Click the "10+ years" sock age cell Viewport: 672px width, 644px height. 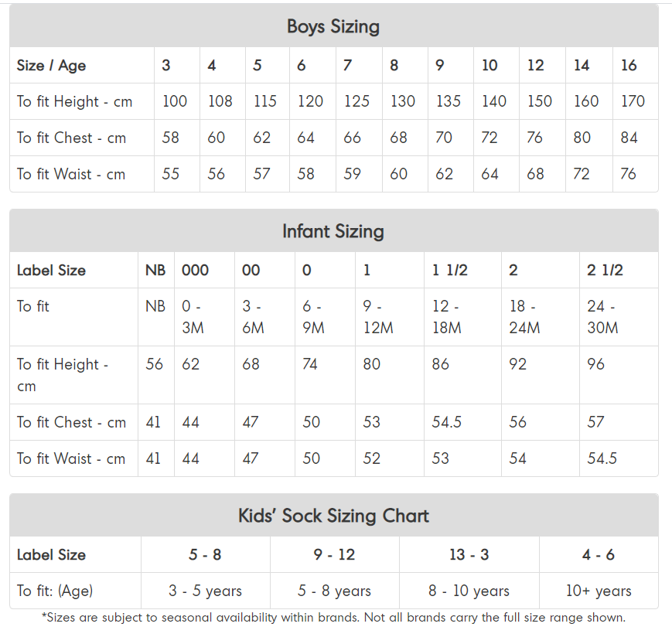tap(599, 591)
